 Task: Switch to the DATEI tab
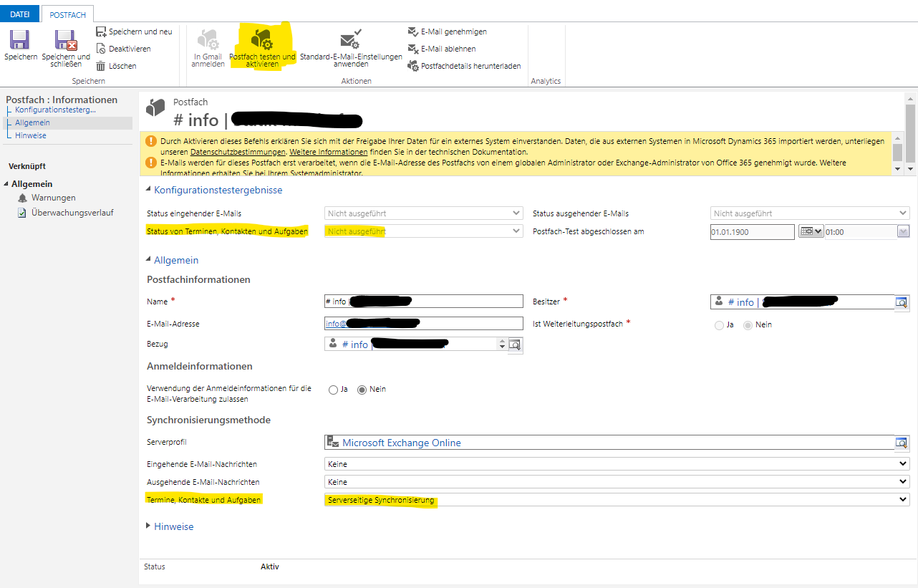[x=19, y=13]
